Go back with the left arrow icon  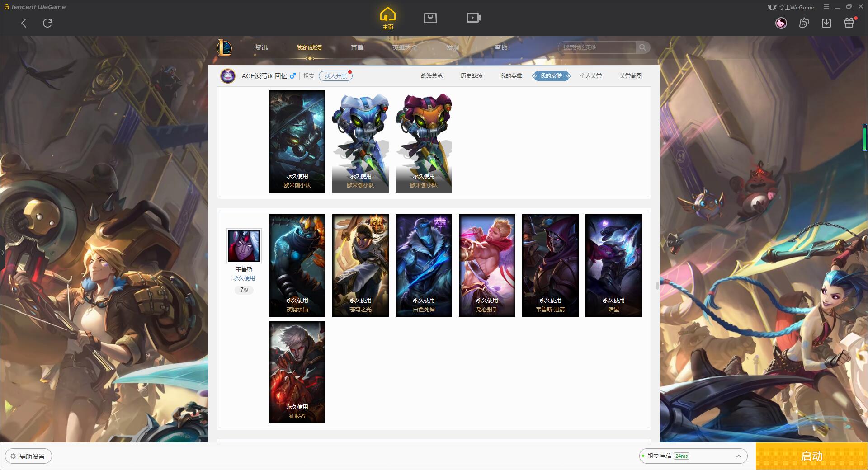[x=24, y=23]
